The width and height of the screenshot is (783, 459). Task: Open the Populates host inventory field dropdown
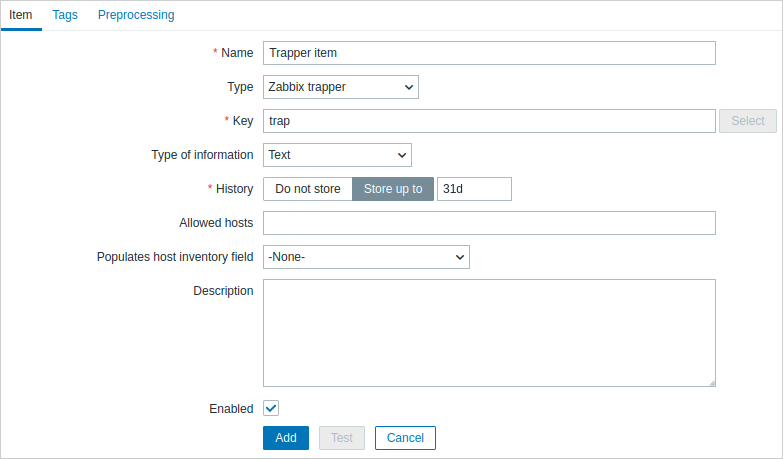coord(366,257)
